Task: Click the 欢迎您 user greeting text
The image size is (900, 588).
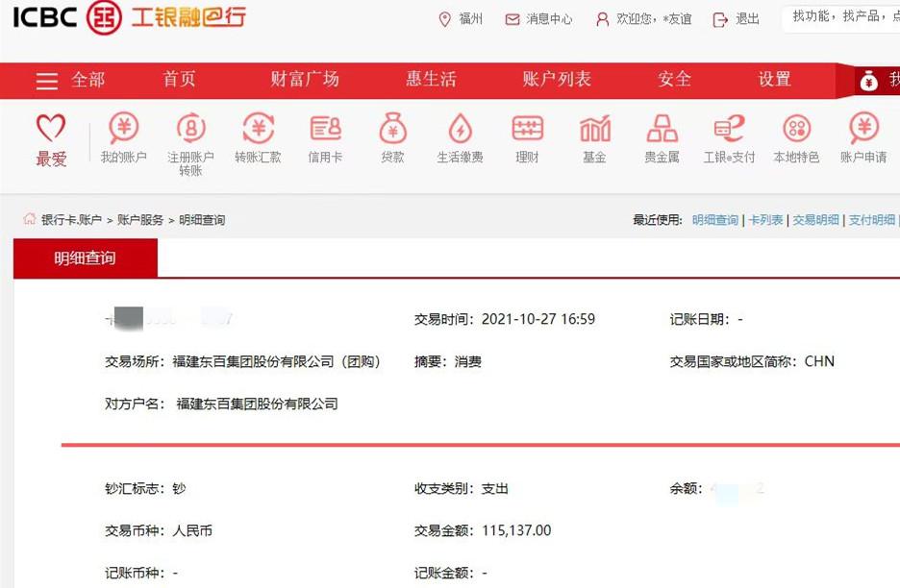Action: [654, 19]
